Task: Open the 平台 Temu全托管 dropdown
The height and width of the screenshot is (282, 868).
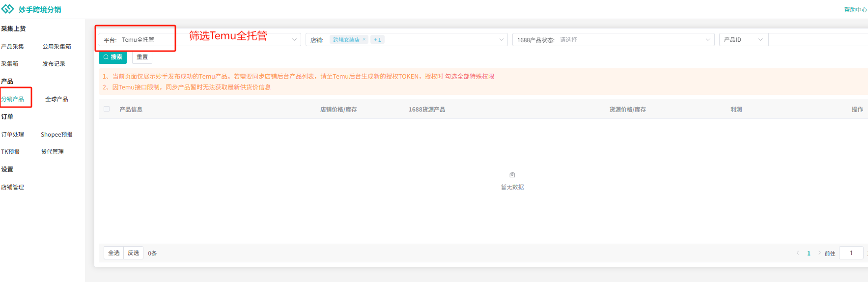Action: 200,40
